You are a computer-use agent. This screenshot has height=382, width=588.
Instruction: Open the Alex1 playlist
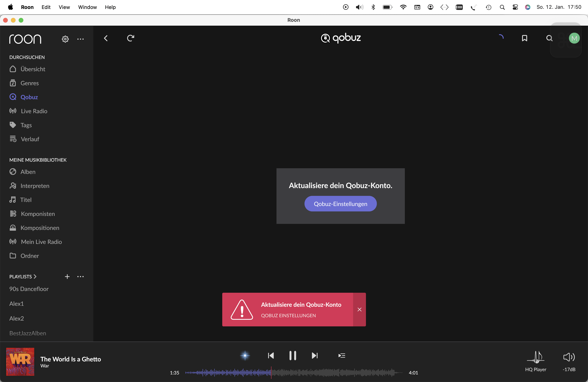pyautogui.click(x=17, y=304)
